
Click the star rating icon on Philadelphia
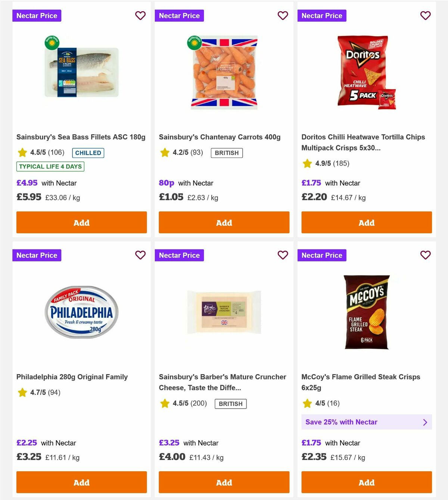point(22,392)
